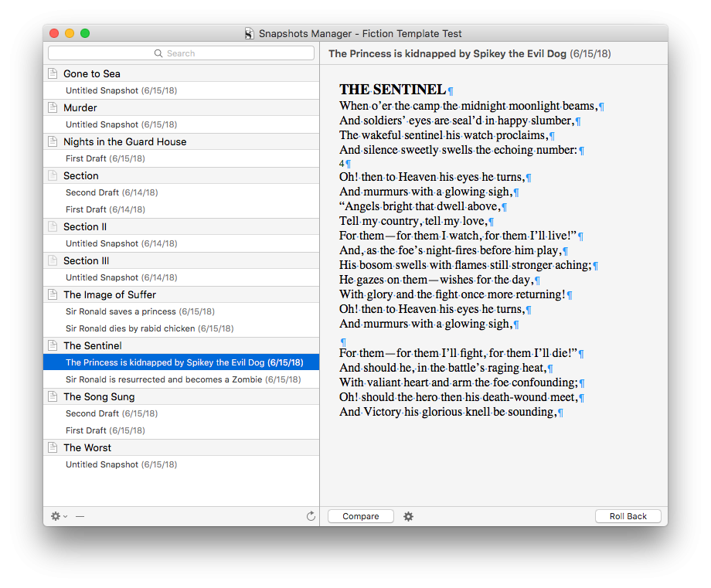Click the magnifier icon in search field
Viewport: 711px width, 588px height.
click(x=158, y=53)
